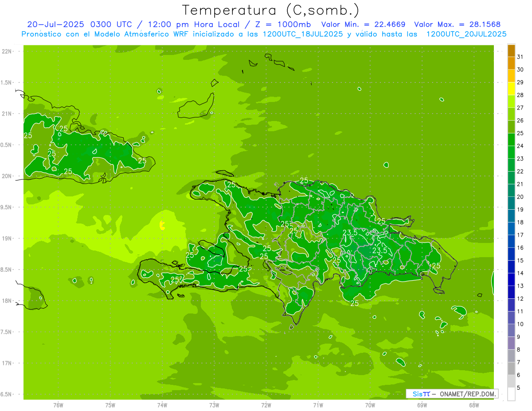Click the legend value "18"
This screenshot has height=411, width=532.
coord(520,223)
